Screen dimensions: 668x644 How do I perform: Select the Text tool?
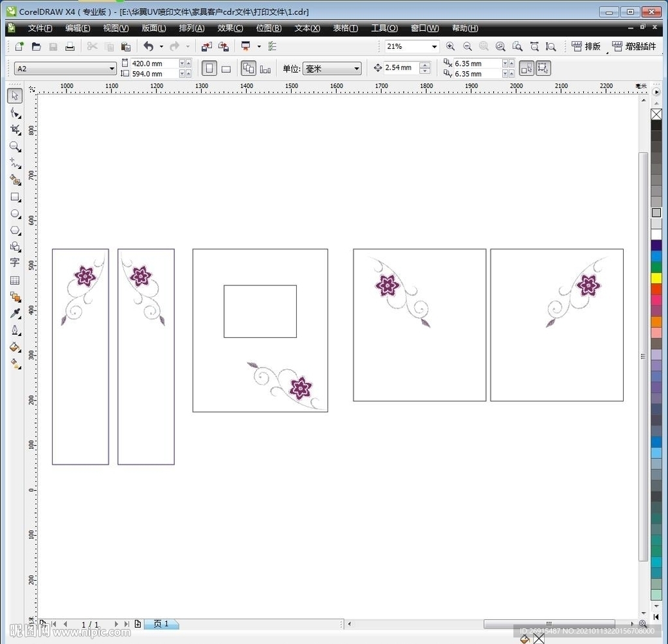pos(15,263)
